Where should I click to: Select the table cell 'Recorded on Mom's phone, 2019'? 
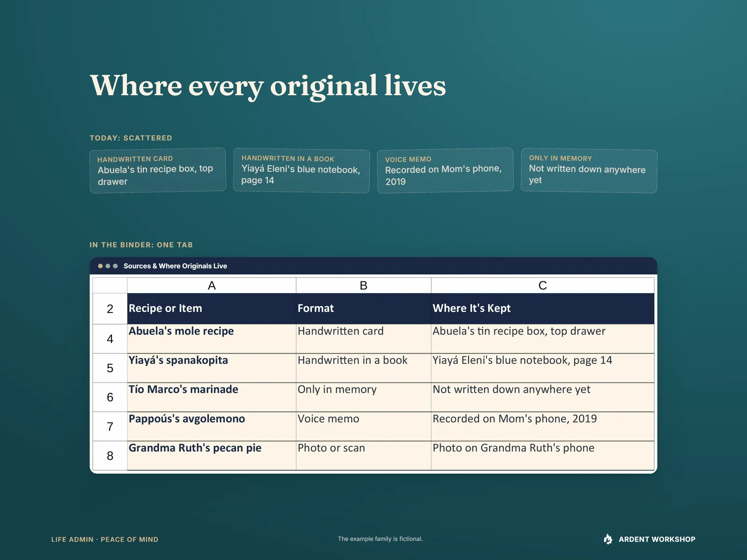pyautogui.click(x=543, y=427)
